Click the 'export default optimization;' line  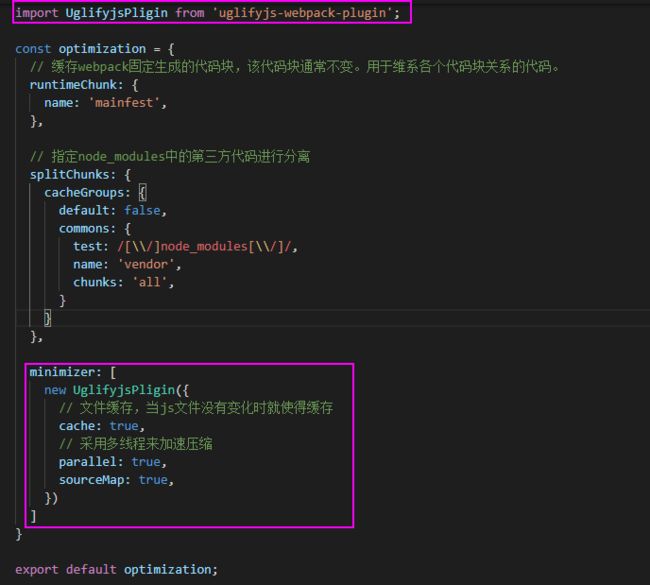coord(116,570)
